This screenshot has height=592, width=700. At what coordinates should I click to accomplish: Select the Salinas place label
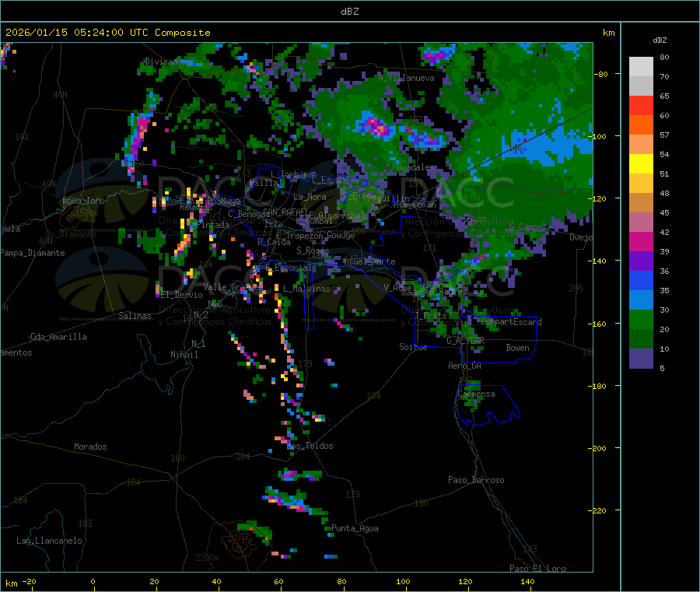click(x=136, y=316)
